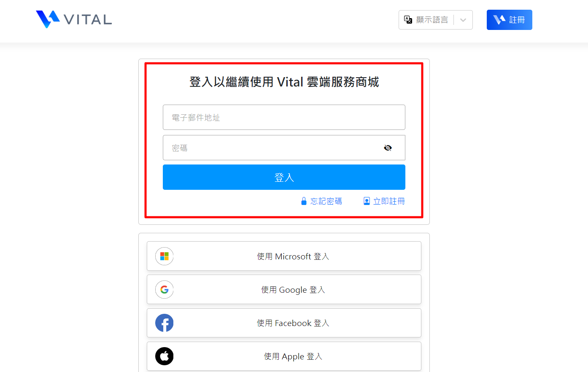The height and width of the screenshot is (372, 588).
Task: Click the Facebook logo icon
Action: pyautogui.click(x=165, y=323)
